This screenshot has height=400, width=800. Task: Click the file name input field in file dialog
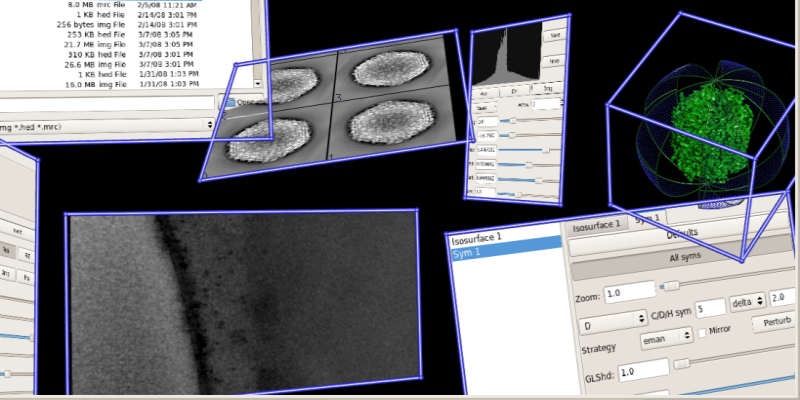click(x=107, y=103)
